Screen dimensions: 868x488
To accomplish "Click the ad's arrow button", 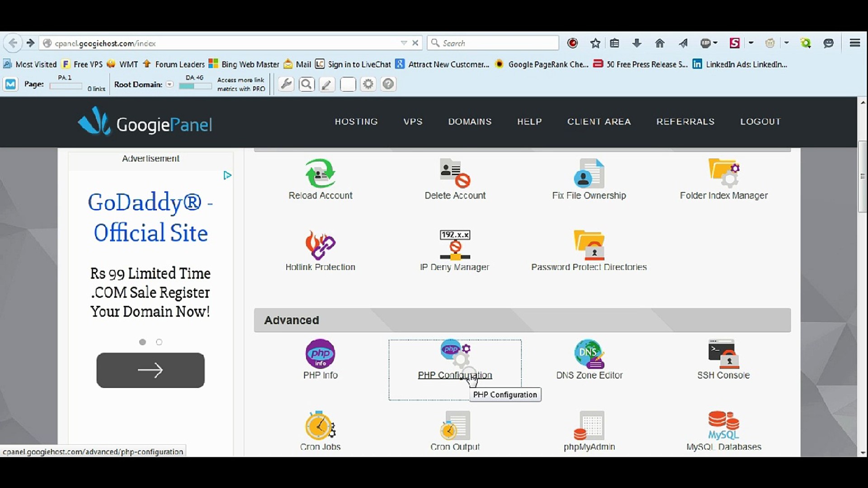I will coord(150,370).
